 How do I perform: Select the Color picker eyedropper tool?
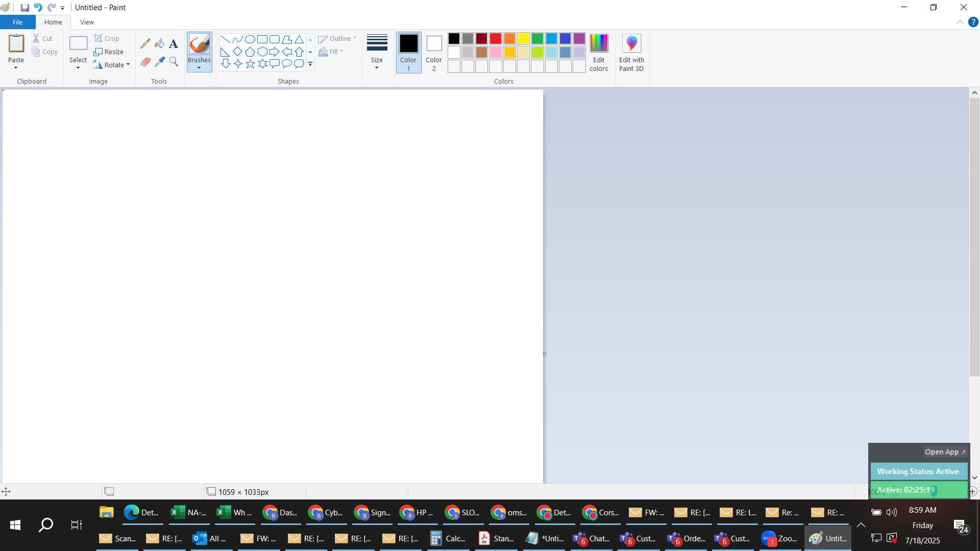(160, 62)
